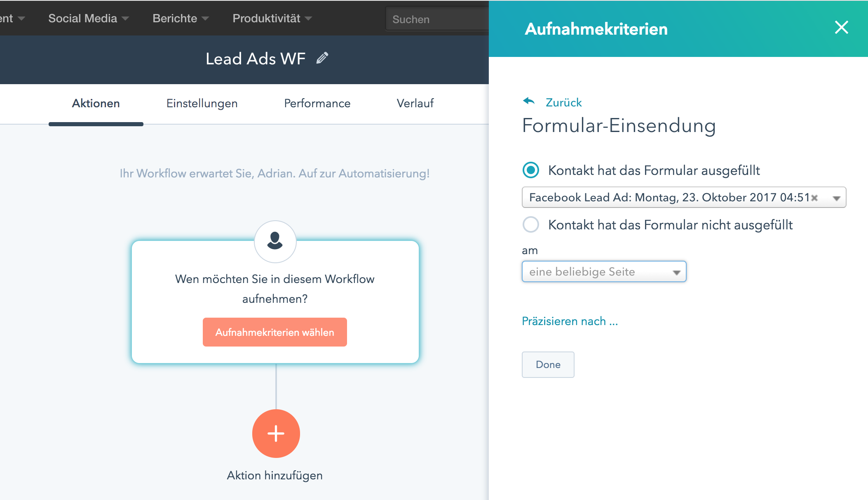Clear the selected Facebook Lead Ad form
868x500 pixels.
pos(814,198)
